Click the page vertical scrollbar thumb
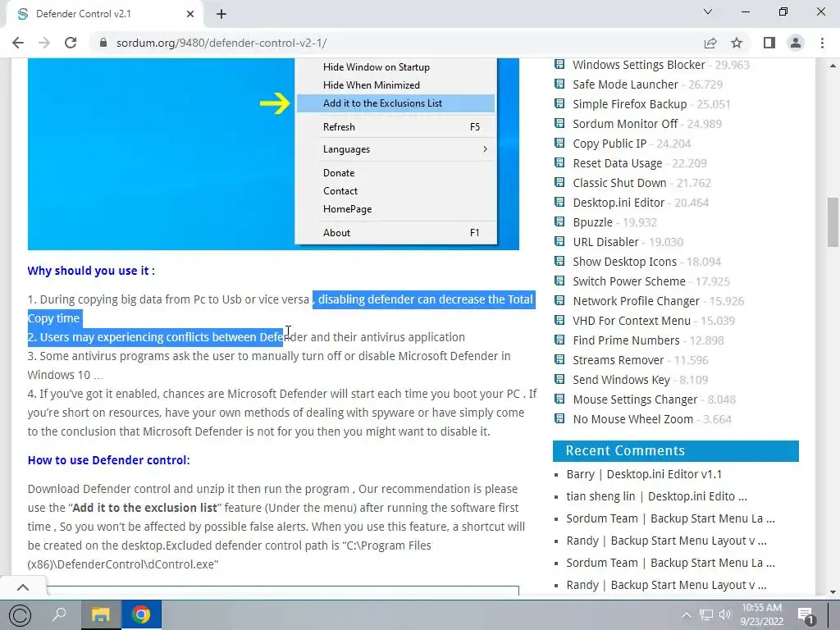Screen dimensions: 840x630 pos(833,221)
